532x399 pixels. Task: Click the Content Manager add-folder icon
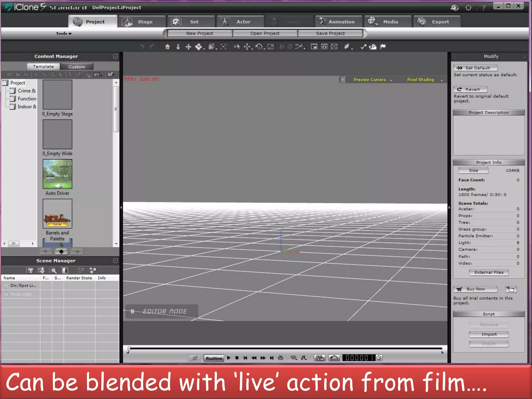point(111,75)
